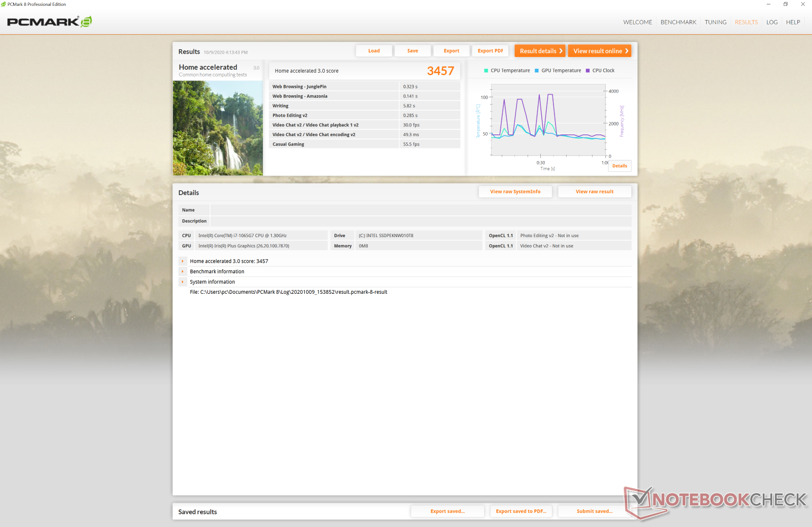Image resolution: width=812 pixels, height=527 pixels.
Task: Click the 3457 score value
Action: point(440,71)
